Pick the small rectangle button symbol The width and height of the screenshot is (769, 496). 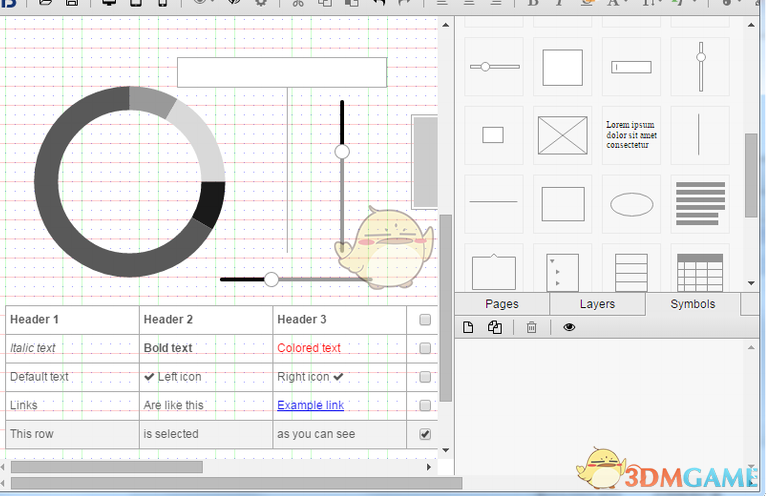click(493, 135)
